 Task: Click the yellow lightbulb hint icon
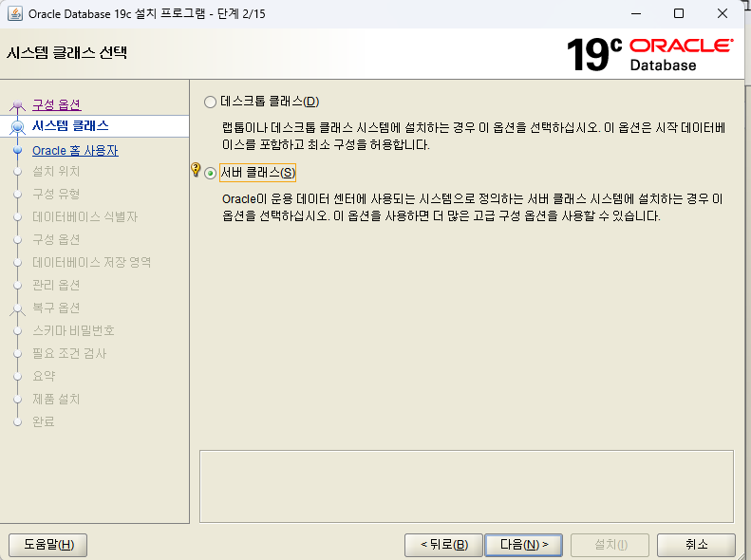196,169
